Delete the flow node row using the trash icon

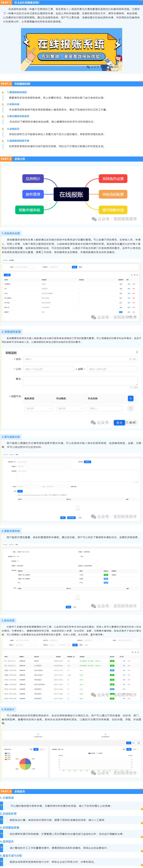[130, 408]
